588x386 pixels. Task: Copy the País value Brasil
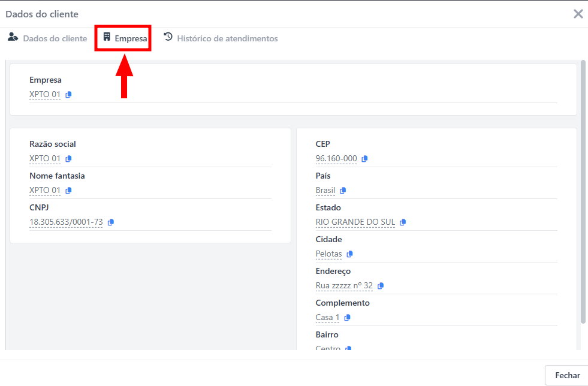(x=343, y=191)
